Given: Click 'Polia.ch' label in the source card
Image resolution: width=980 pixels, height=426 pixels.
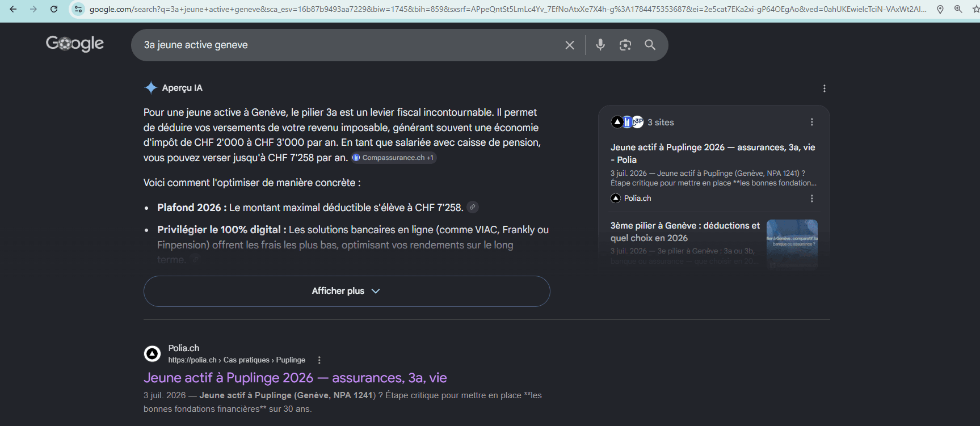Looking at the screenshot, I should 637,198.
